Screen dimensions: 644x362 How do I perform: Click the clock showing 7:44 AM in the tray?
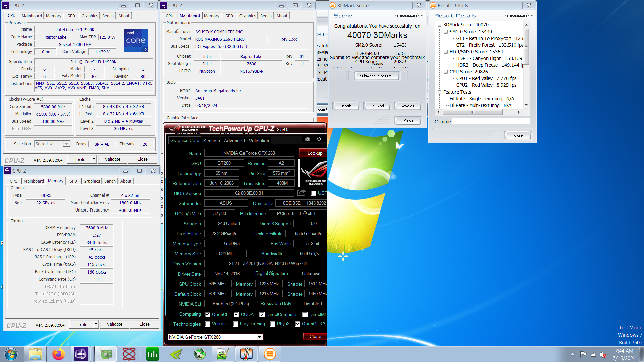pyautogui.click(x=624, y=351)
